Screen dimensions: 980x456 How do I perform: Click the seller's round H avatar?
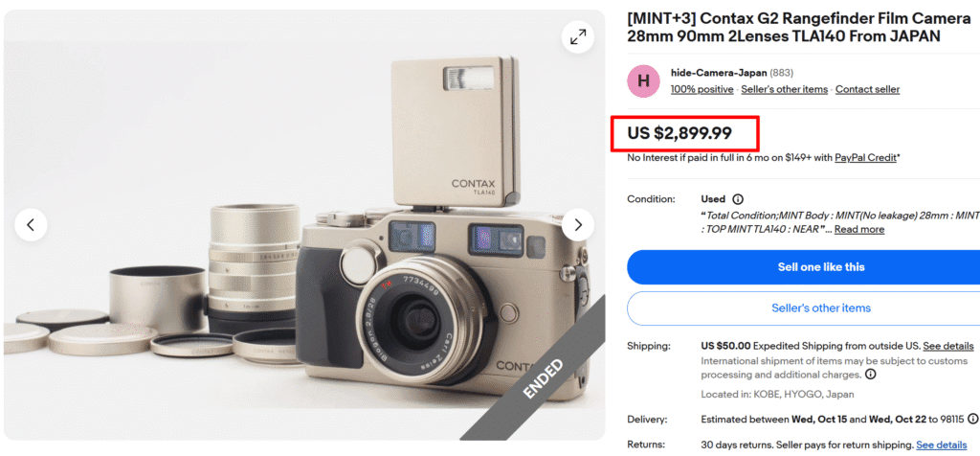pos(643,81)
